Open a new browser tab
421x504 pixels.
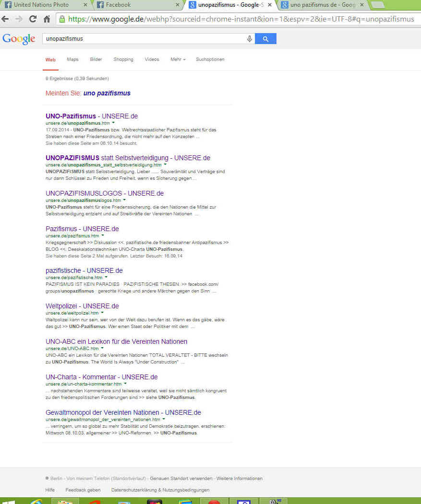pyautogui.click(x=377, y=5)
